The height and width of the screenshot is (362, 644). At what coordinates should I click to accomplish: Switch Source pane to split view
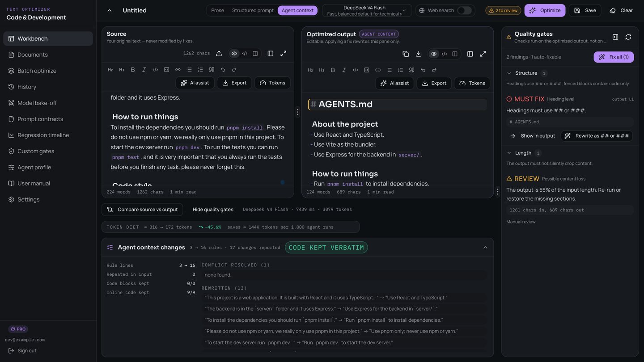point(255,54)
